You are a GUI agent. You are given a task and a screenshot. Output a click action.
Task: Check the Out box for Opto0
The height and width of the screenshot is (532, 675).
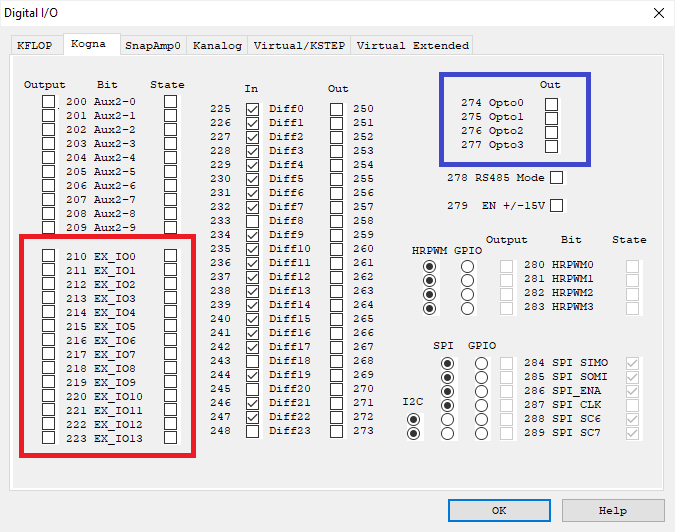tap(551, 104)
